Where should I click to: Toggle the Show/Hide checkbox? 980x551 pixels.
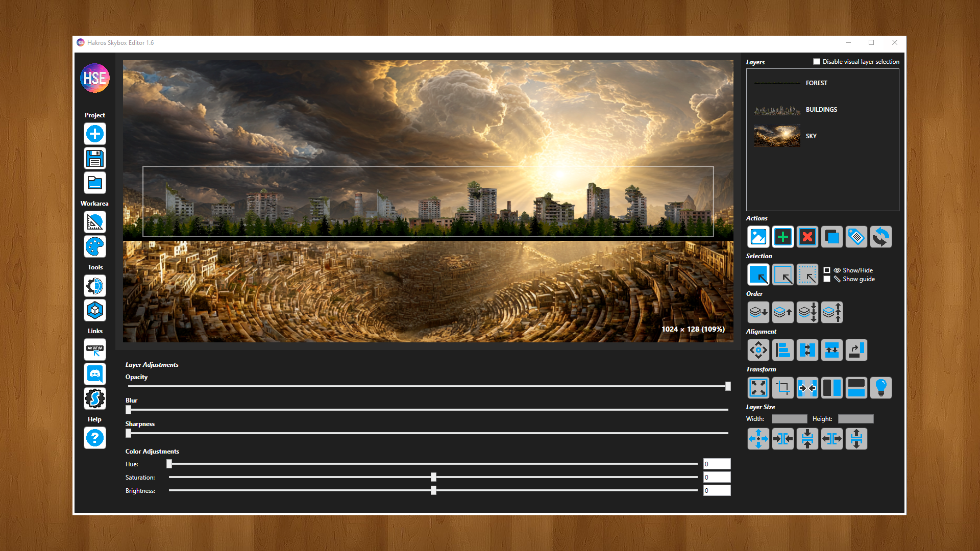(827, 270)
